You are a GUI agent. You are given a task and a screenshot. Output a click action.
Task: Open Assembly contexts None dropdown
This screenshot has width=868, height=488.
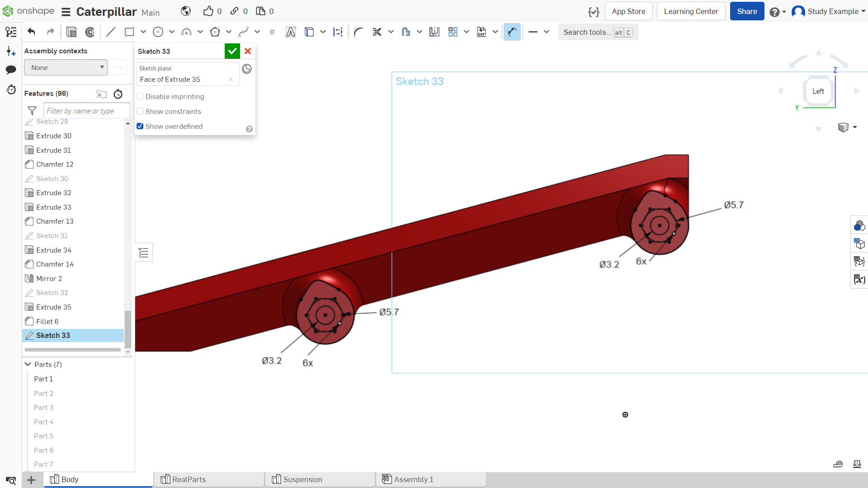66,67
